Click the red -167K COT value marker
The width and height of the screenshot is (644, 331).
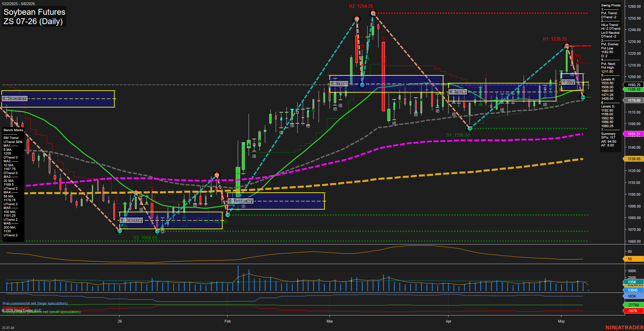634,311
